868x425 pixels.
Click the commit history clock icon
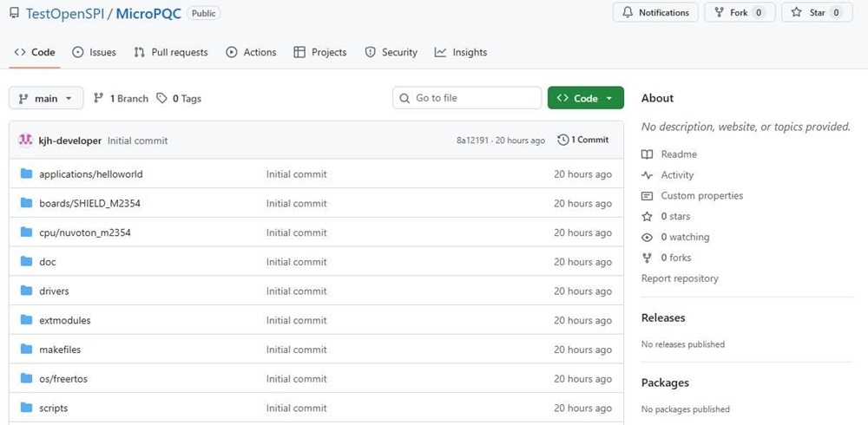tap(563, 140)
